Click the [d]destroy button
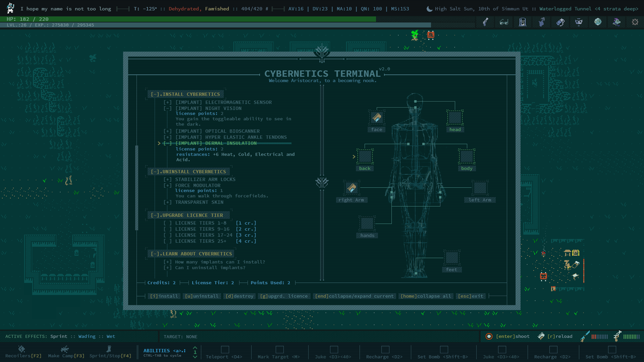Image resolution: width=644 pixels, height=362 pixels. (239, 296)
